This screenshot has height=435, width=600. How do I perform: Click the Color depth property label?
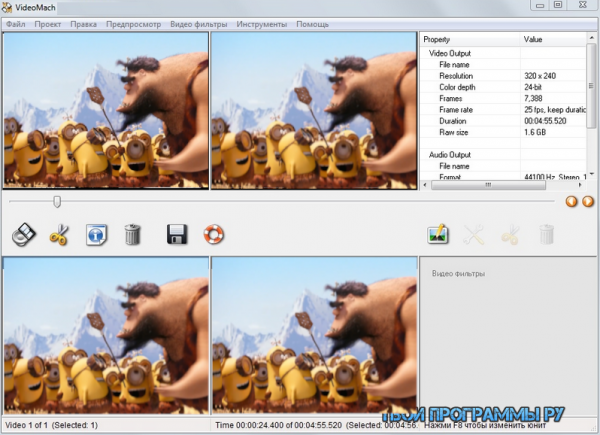coord(457,87)
